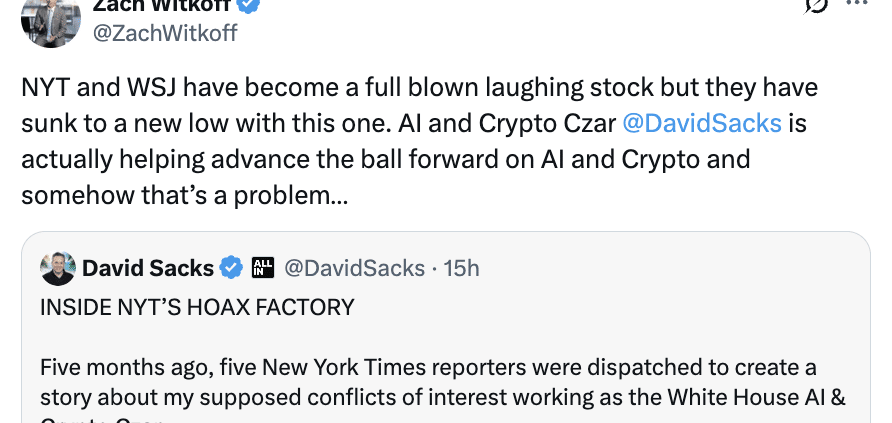This screenshot has width=892, height=423.
Task: Open the @ZachWitkoff handle under the name
Action: [166, 33]
